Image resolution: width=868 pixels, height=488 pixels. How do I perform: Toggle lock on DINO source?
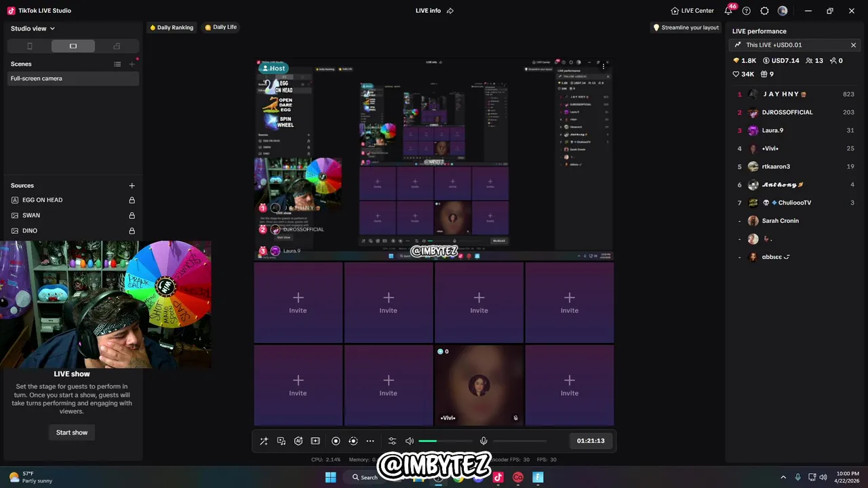pos(132,231)
